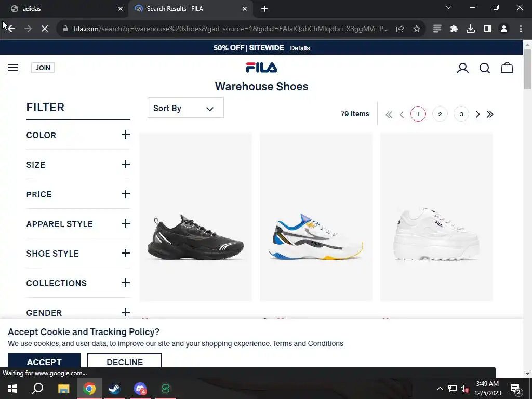Open the white blue yellow sneaker product
Screen dimensions: 532x399
(316, 217)
